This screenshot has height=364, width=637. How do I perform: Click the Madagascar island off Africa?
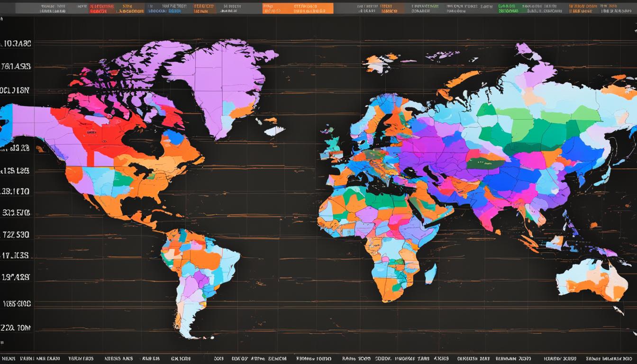(431, 274)
